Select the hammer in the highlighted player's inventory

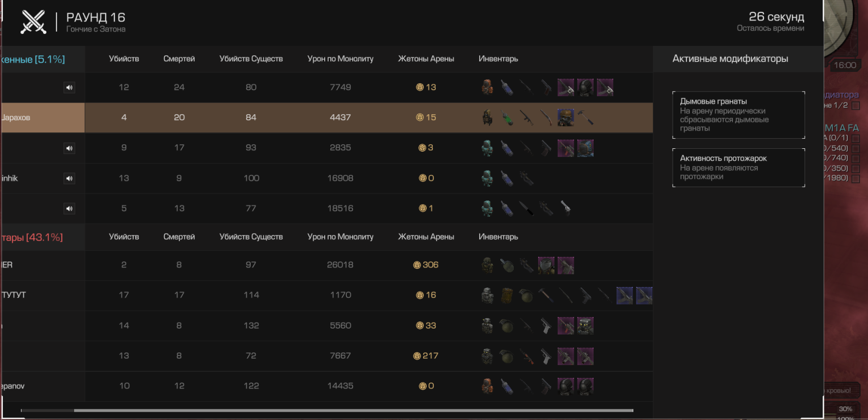click(x=586, y=118)
